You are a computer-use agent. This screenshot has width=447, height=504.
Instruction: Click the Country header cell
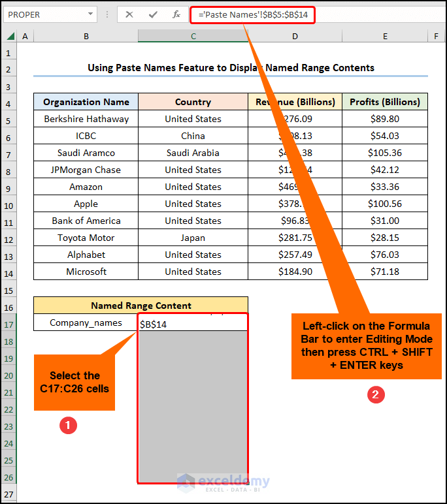point(193,102)
